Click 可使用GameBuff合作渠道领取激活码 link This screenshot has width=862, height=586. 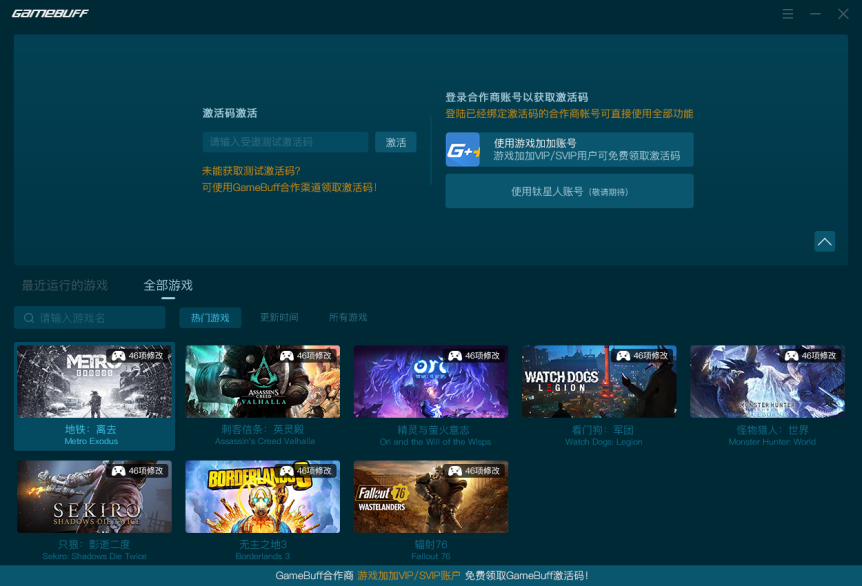(290, 187)
